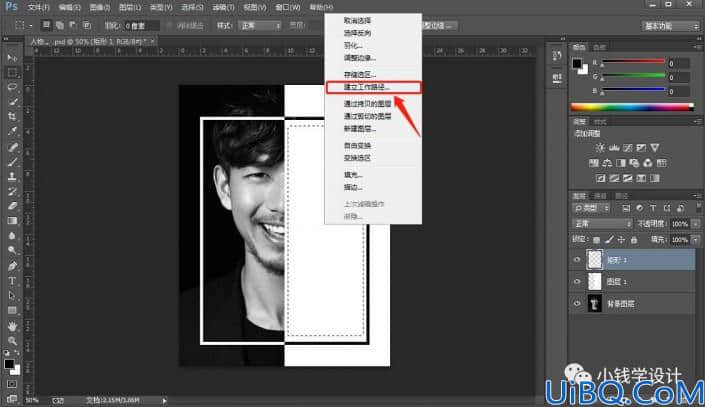
Task: Open status bar info arrow menu
Action: point(165,400)
